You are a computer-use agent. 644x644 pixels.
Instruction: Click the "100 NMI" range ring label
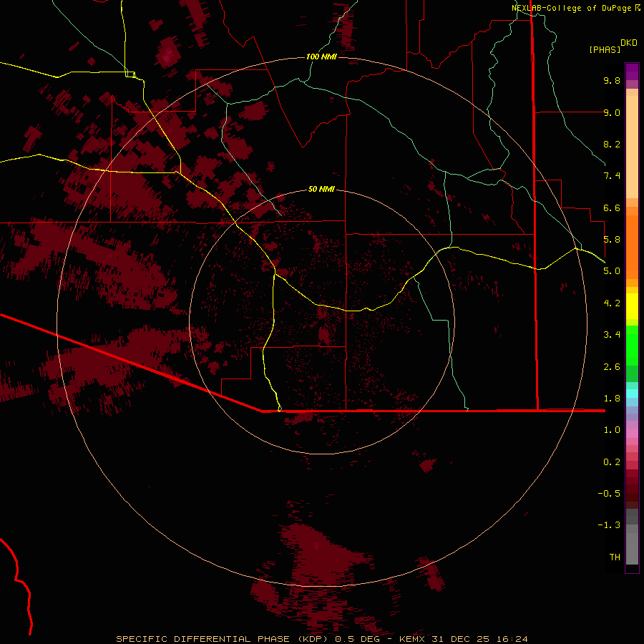click(321, 57)
